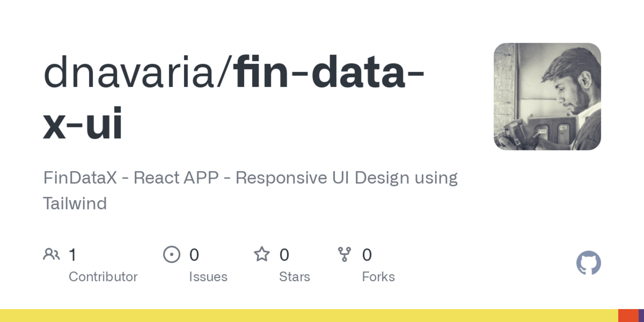Image resolution: width=644 pixels, height=322 pixels.
Task: Click the contributor count number 1
Action: (73, 255)
